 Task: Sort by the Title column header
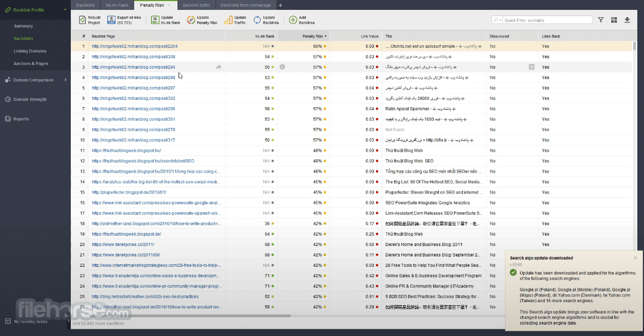[x=434, y=36]
